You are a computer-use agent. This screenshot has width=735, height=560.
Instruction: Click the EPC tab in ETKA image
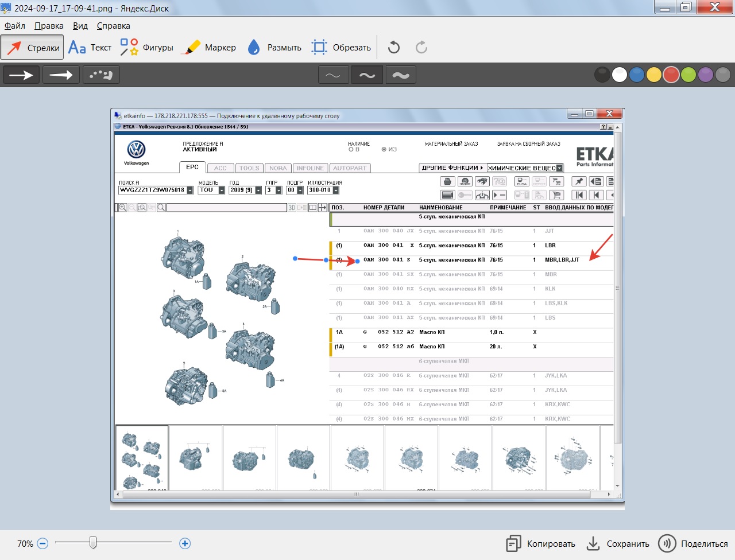coord(192,167)
